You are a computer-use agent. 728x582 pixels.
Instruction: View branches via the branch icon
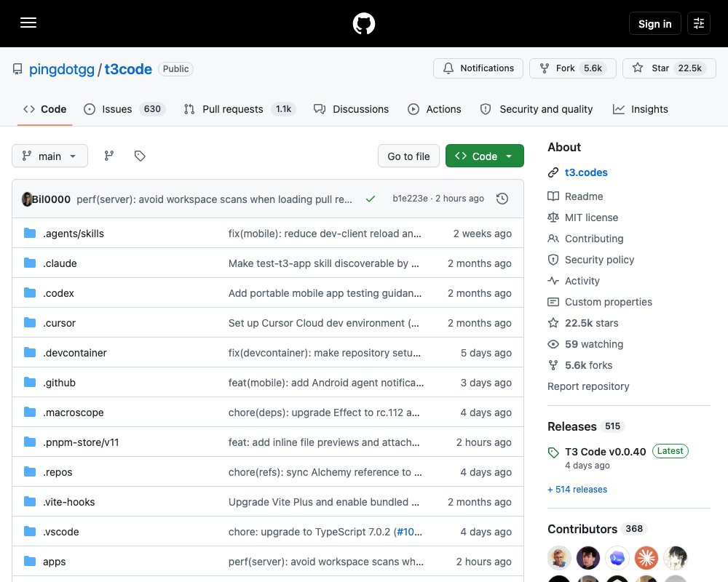click(109, 156)
